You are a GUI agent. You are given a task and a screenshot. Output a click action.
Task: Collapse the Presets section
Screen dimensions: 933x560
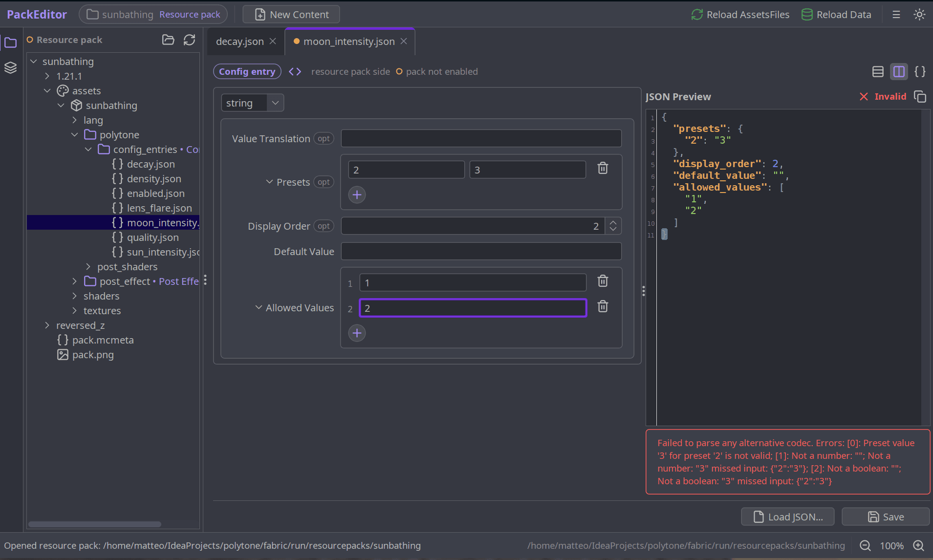(269, 182)
